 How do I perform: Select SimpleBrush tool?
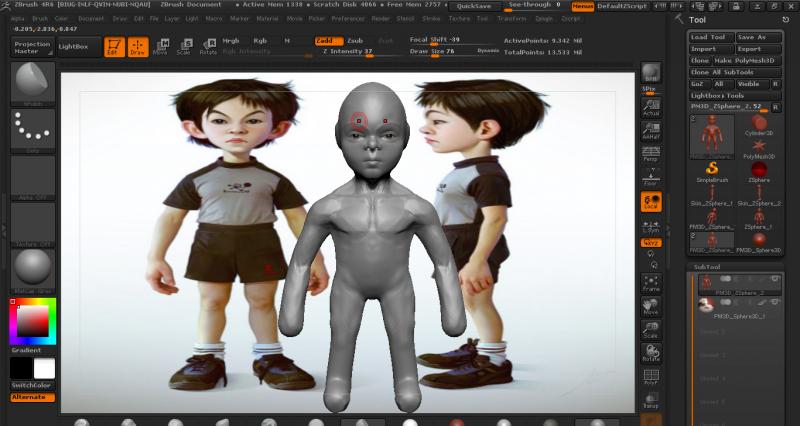(x=712, y=172)
